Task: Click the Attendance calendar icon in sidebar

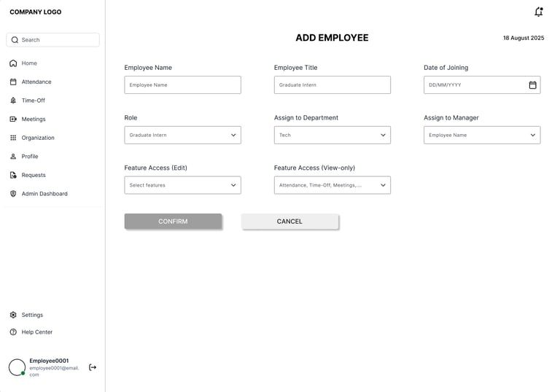Action: click(13, 82)
